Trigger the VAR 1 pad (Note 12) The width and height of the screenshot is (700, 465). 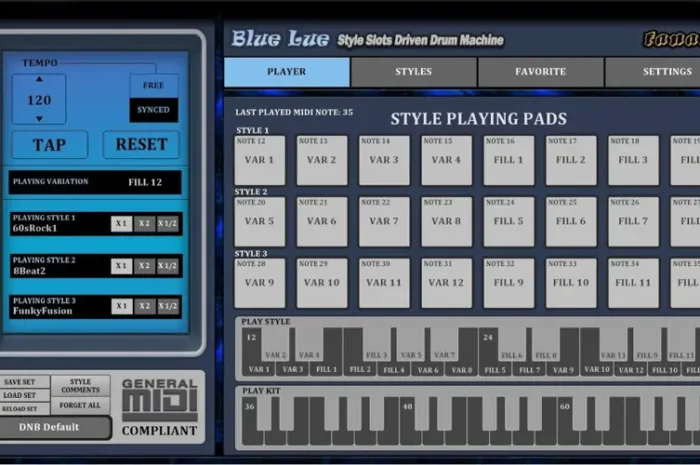[x=259, y=160]
